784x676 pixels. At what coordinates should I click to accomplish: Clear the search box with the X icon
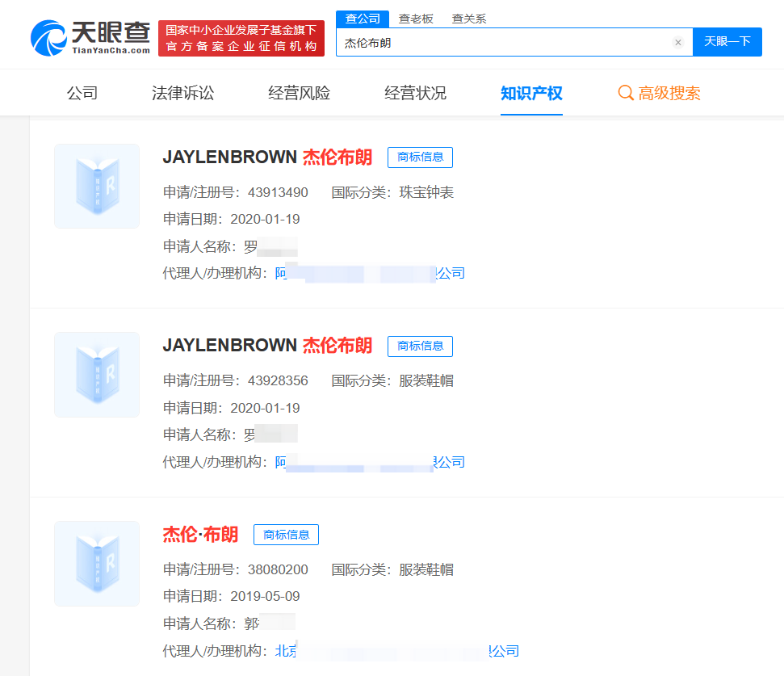(677, 42)
